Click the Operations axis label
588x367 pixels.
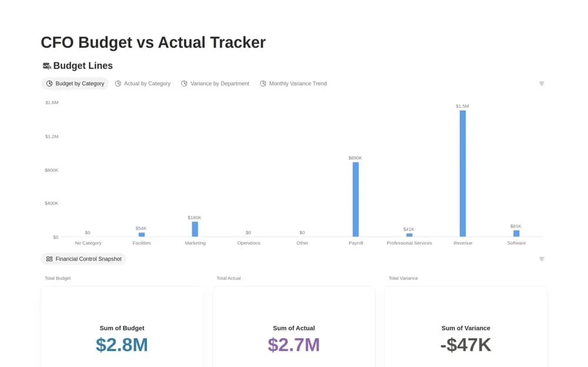click(x=249, y=243)
